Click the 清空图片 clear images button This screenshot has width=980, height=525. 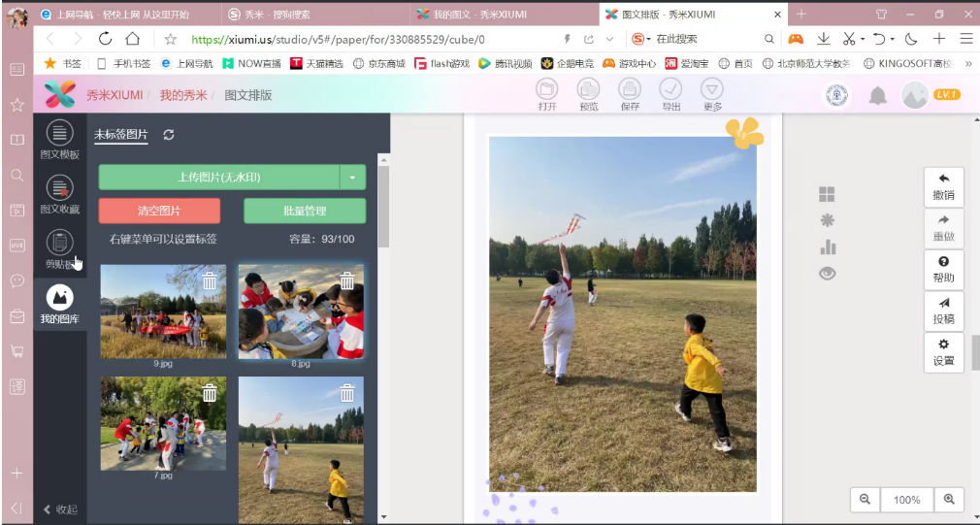(x=159, y=211)
